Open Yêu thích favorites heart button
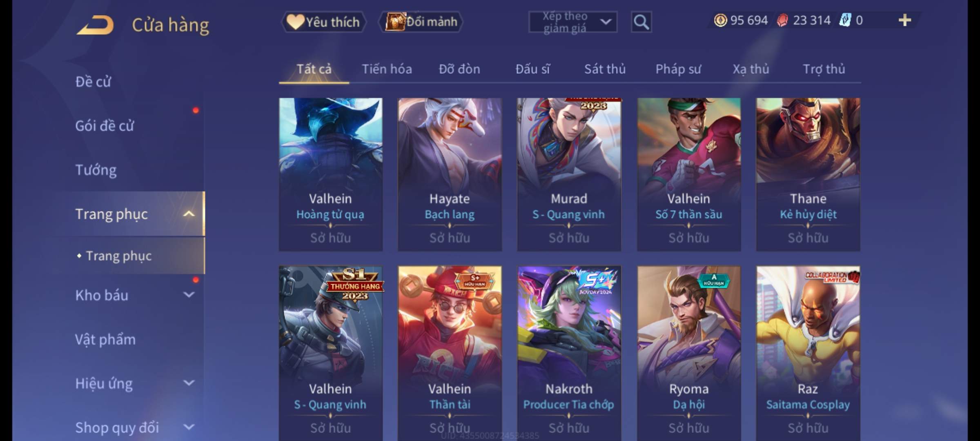The width and height of the screenshot is (980, 441). (323, 22)
